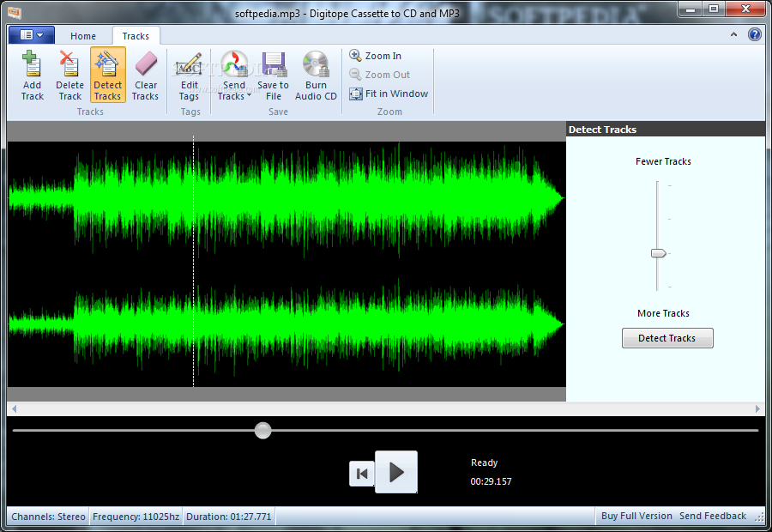The image size is (772, 532).
Task: Click the Detect Tracks panel header
Action: (x=666, y=129)
